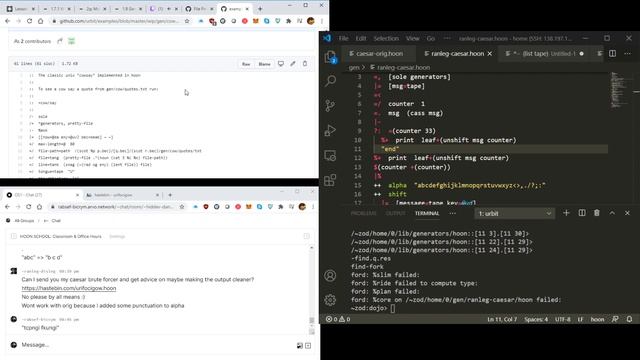The height and width of the screenshot is (360, 640).
Task: Open notifications bell in status bar
Action: 629,319
